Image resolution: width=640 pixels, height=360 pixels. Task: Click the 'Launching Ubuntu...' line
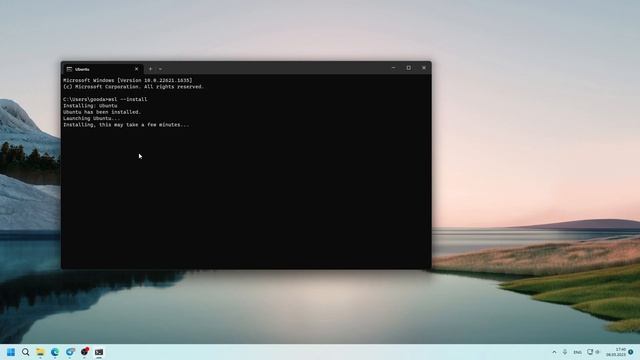coord(92,118)
